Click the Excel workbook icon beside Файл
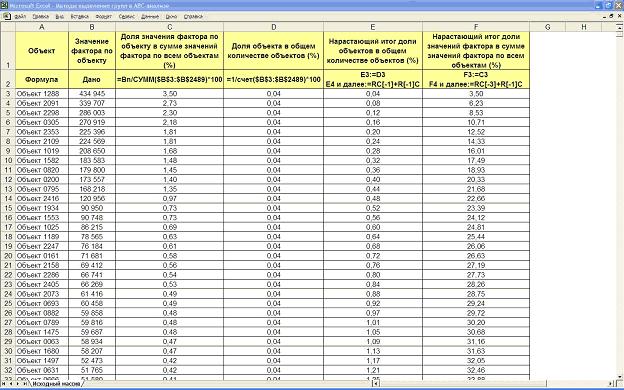This screenshot has height=390, width=624. click(x=6, y=16)
